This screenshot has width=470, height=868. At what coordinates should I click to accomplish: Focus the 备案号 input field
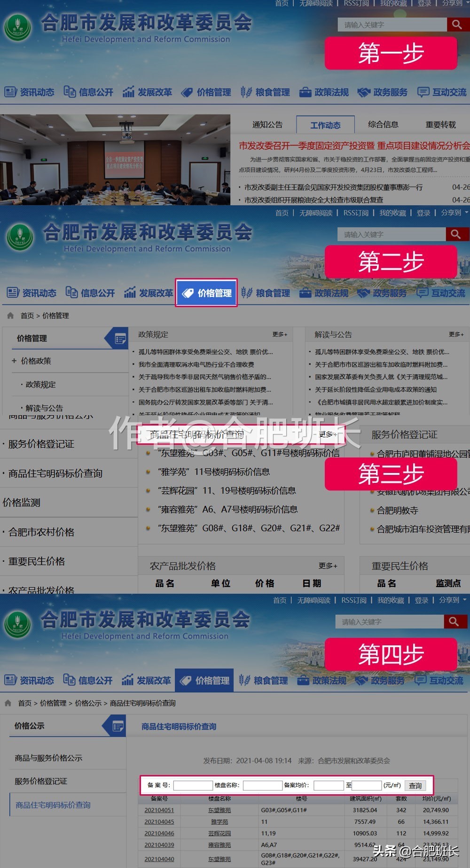click(193, 785)
